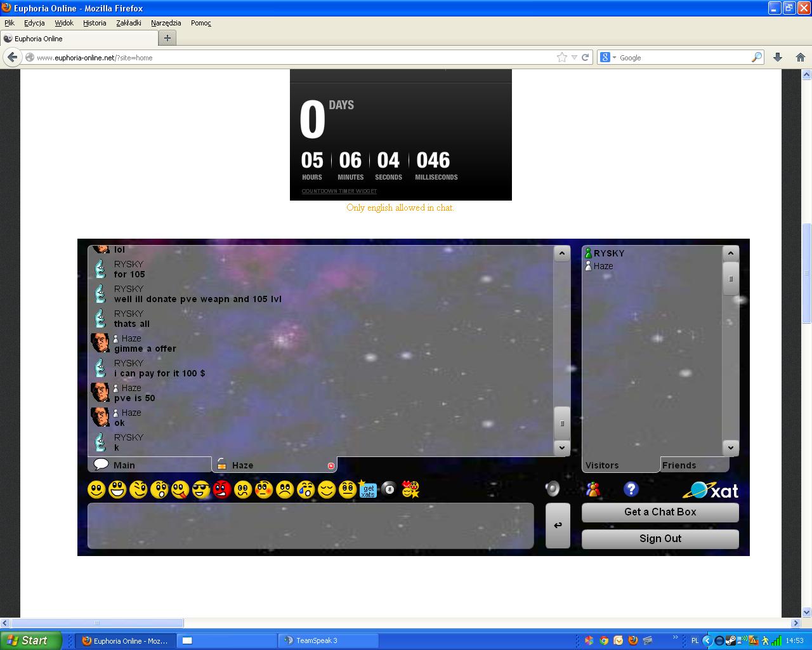Sign out of the chat
Image resolution: width=812 pixels, height=650 pixels.
tap(660, 539)
